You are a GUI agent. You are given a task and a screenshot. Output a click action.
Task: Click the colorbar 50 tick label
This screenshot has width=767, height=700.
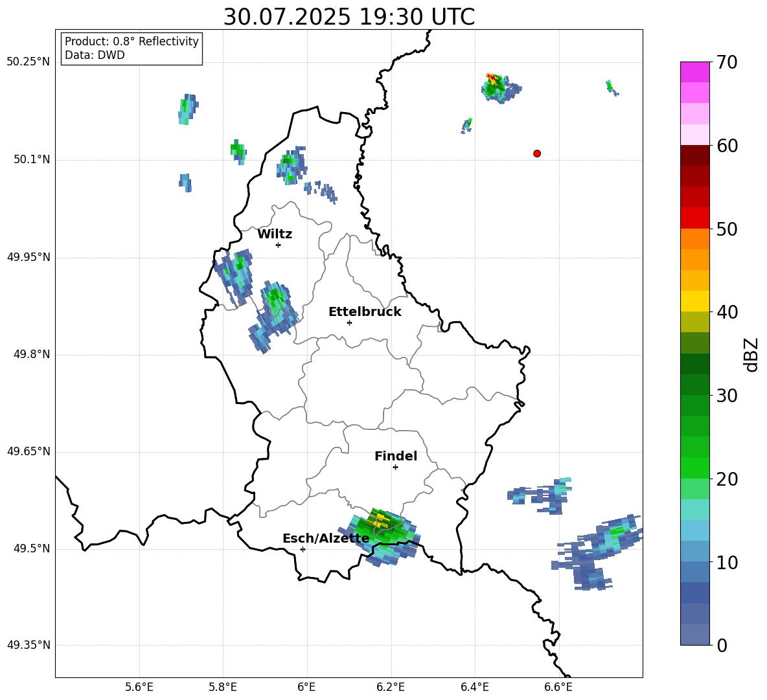pos(727,229)
